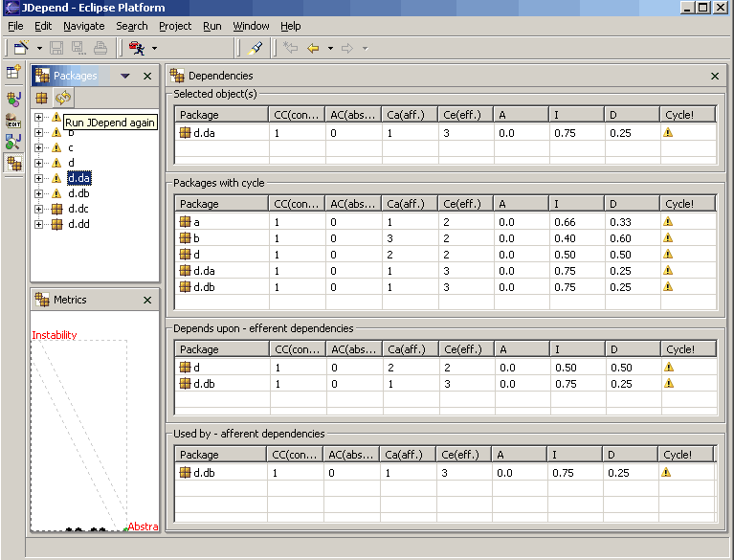Close the Dependencies view

[x=715, y=76]
